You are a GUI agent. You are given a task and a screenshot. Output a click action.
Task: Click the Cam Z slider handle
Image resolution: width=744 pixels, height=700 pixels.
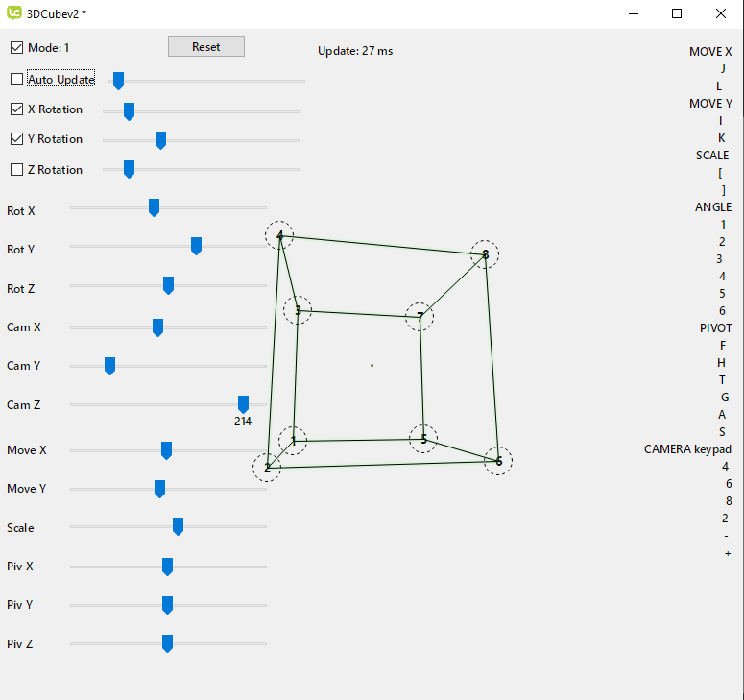[243, 403]
